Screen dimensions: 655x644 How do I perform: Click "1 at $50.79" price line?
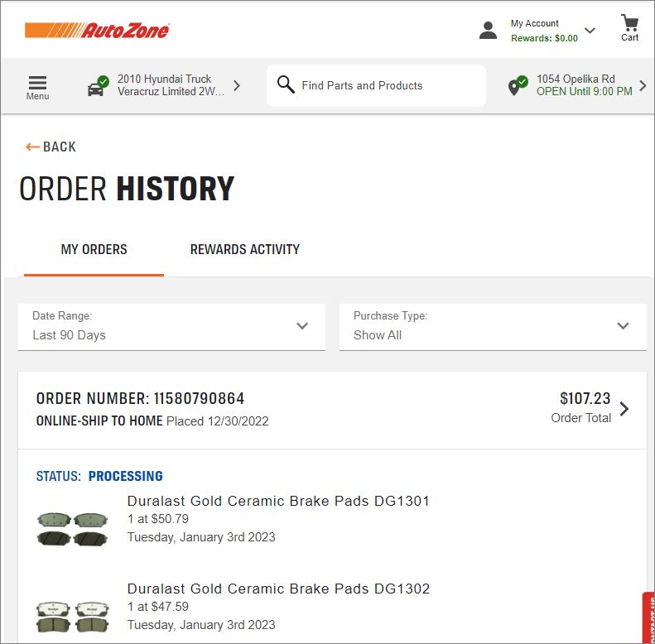point(158,519)
